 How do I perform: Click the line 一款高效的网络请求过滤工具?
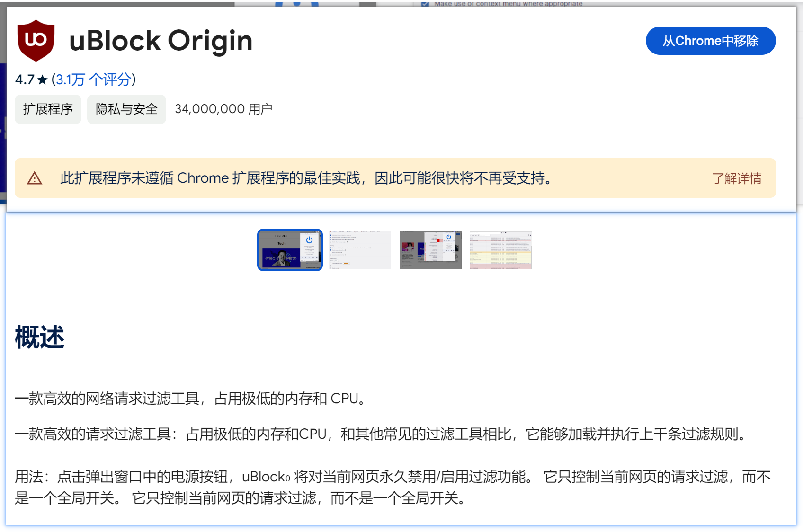(x=191, y=399)
